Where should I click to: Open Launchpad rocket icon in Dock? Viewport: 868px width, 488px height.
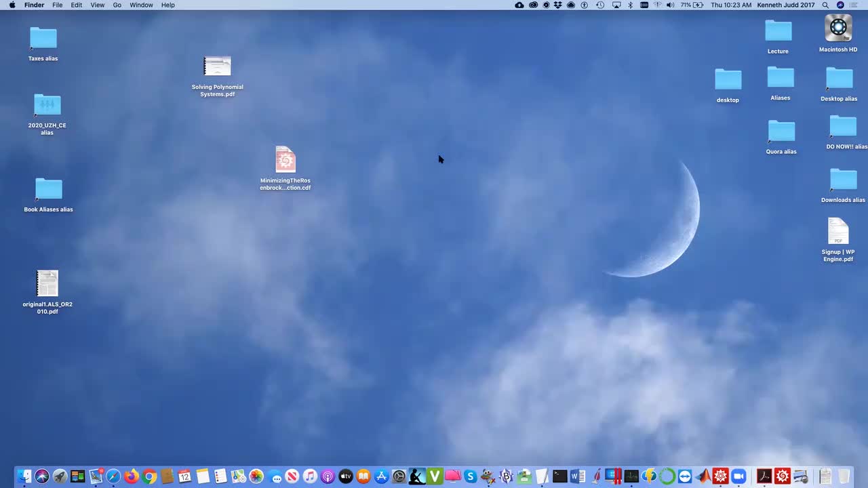click(x=60, y=476)
